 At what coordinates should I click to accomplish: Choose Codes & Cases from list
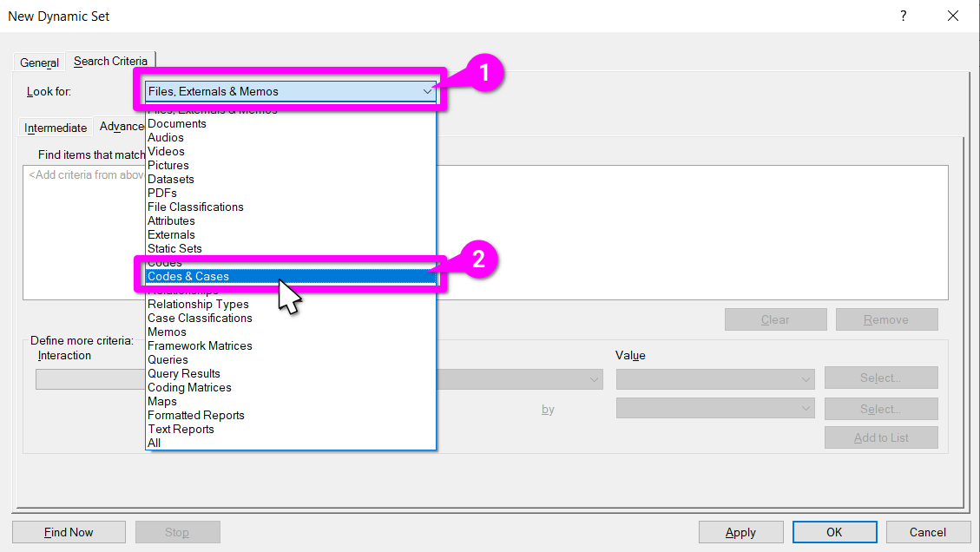pos(188,276)
